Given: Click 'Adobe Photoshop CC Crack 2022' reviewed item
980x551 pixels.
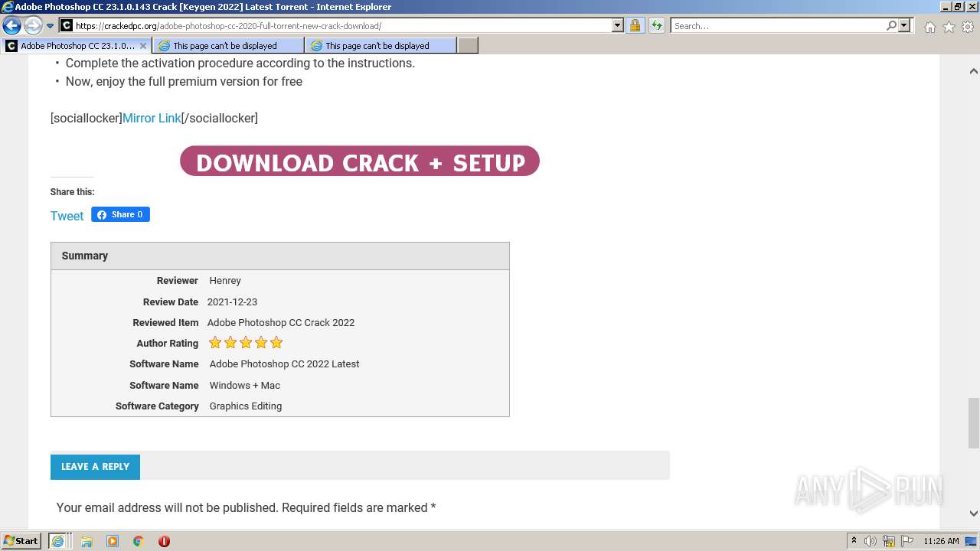Looking at the screenshot, I should point(281,323).
